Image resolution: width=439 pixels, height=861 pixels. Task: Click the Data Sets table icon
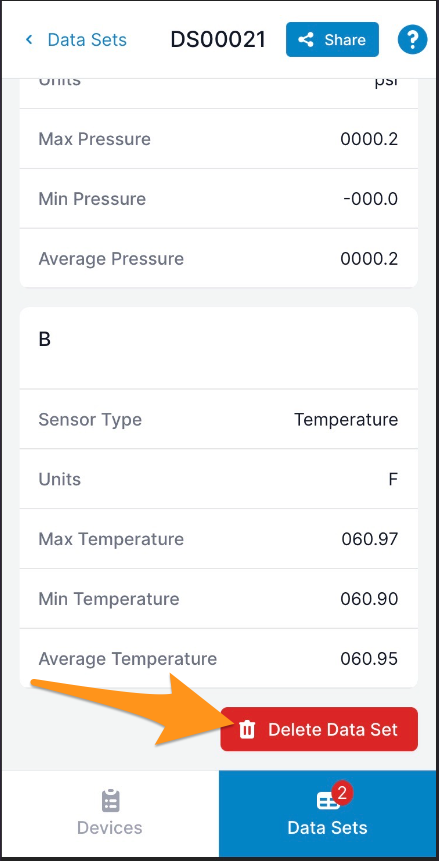tap(328, 802)
